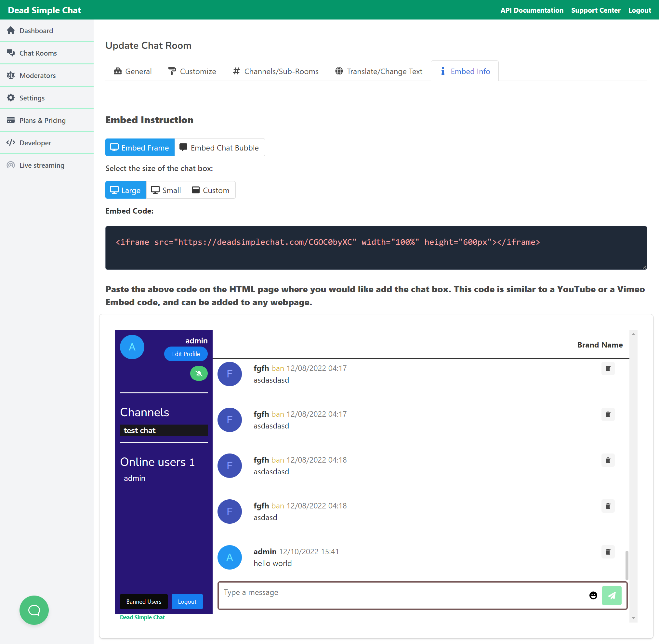The image size is (659, 644).
Task: Toggle notification mute in the chat preview
Action: click(199, 374)
